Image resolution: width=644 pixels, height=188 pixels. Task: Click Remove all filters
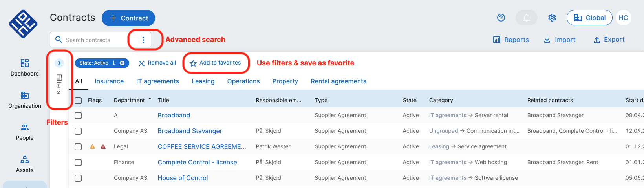coord(157,63)
